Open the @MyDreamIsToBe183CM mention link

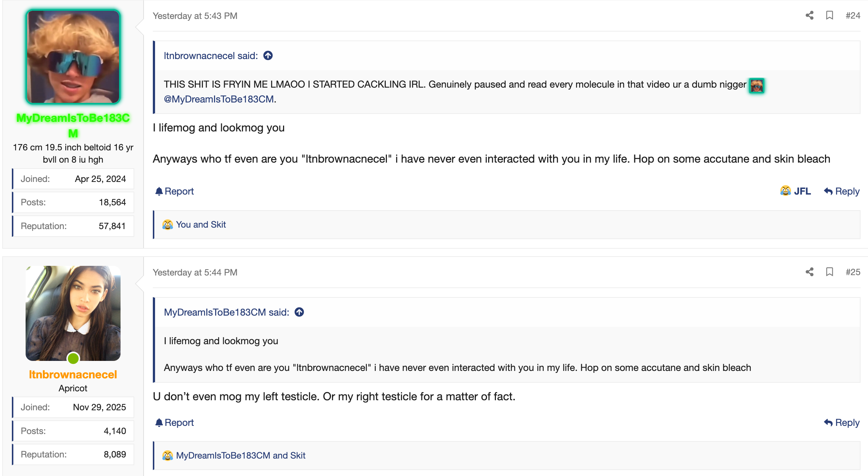219,99
